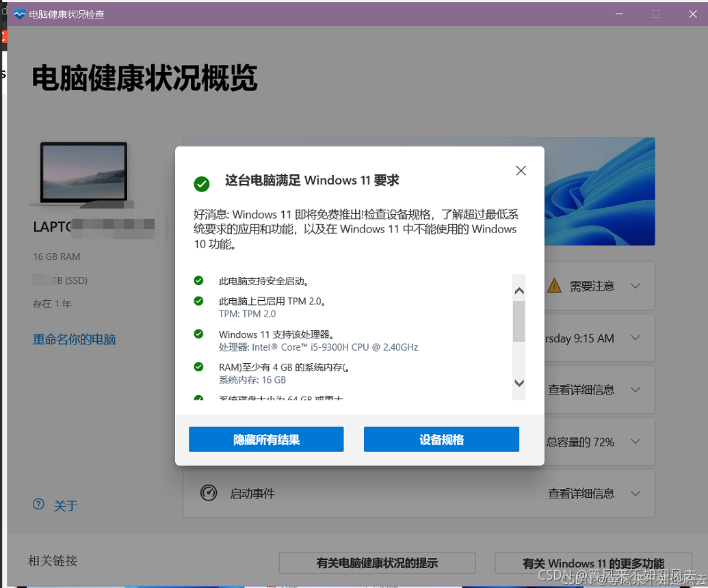708x588 pixels.
Task: Click the PC Health Check heart icon in title bar
Action: click(19, 14)
